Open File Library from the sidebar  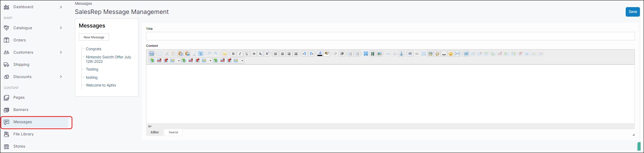tap(23, 134)
